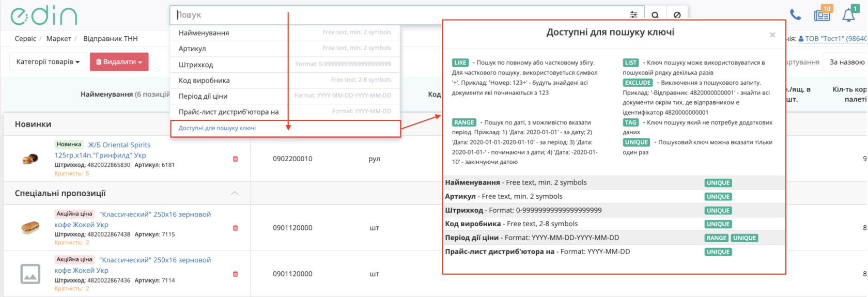Select the barcode 4820022867438
The width and height of the screenshot is (868, 297).
(109, 234)
